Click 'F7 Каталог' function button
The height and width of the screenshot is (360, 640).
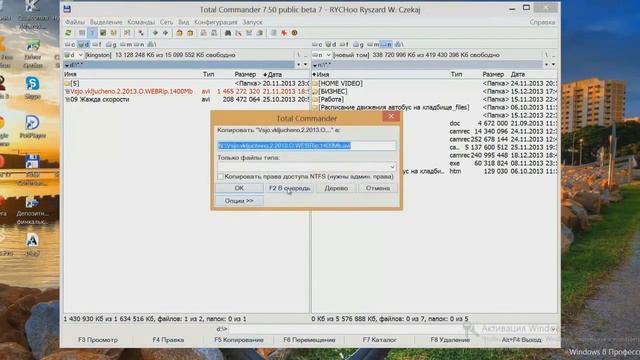380,340
